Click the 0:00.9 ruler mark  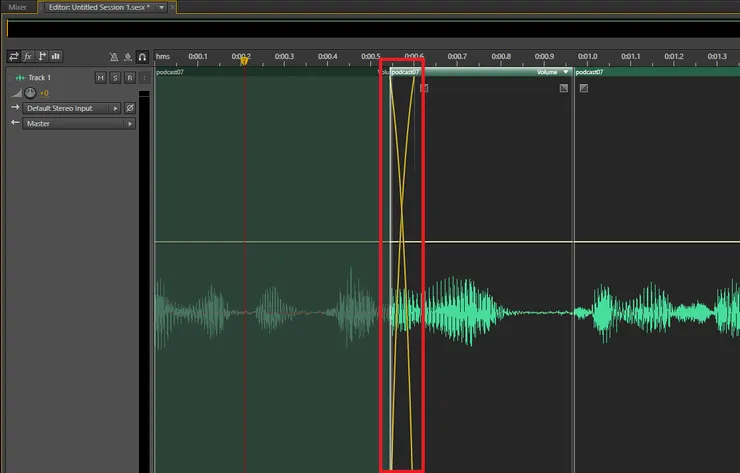pos(544,56)
